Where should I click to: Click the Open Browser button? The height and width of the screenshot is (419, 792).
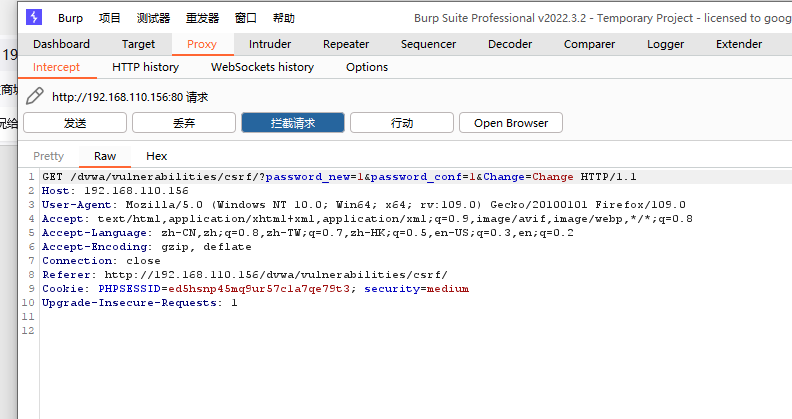(x=511, y=123)
